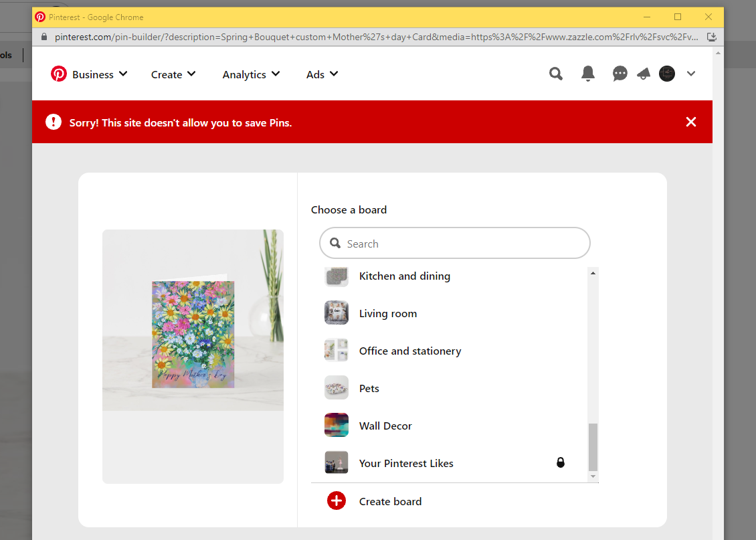The image size is (756, 540).
Task: Click the page scrollbar up arrow
Action: pos(718,53)
